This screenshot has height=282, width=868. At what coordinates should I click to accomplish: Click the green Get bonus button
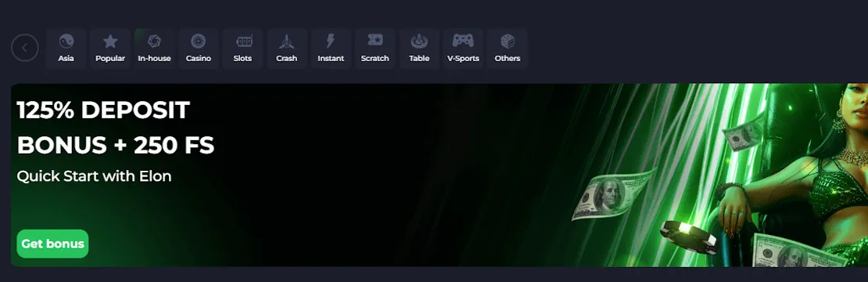52,244
